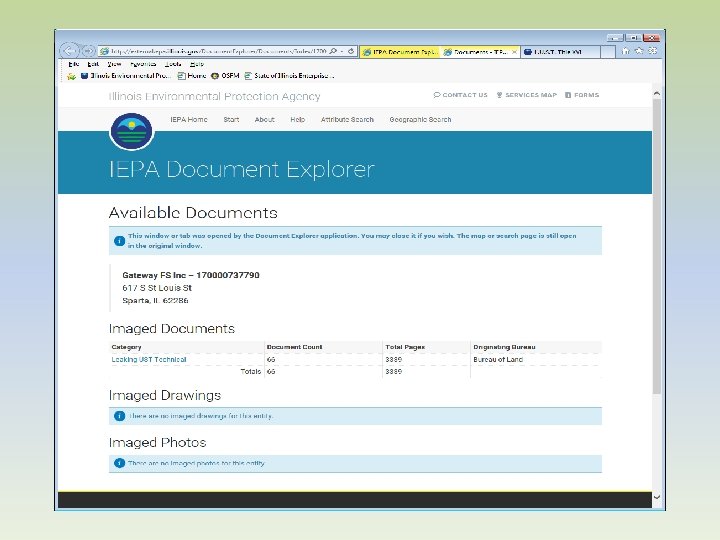This screenshot has width=720, height=540.
Task: Click the Totals row label
Action: (x=251, y=371)
